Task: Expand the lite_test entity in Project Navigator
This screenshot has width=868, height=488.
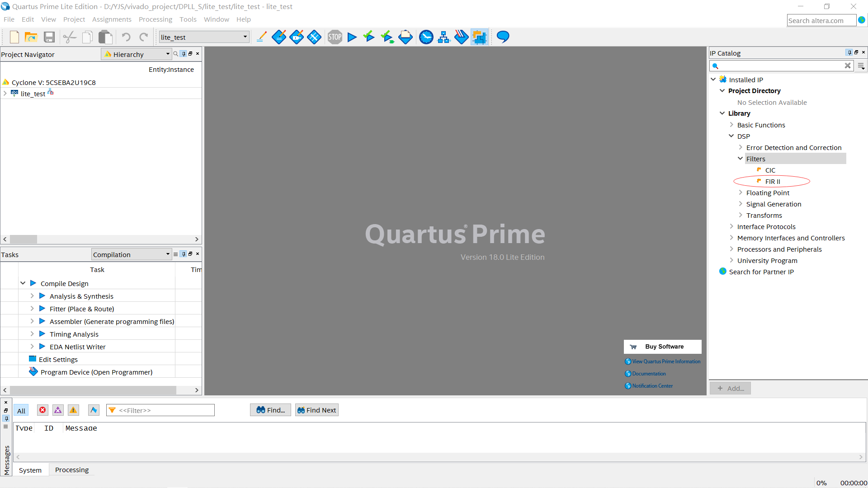Action: (5, 94)
